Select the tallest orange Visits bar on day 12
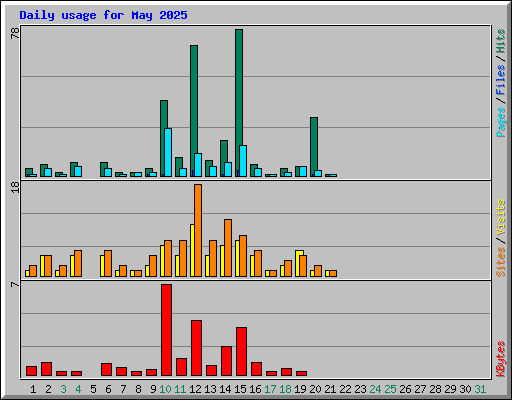This screenshot has width=512, height=400. tap(198, 230)
